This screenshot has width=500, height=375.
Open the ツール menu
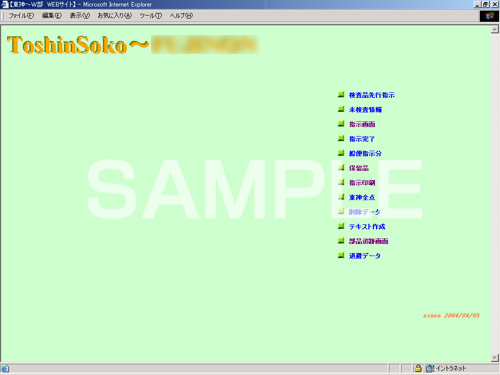click(150, 16)
